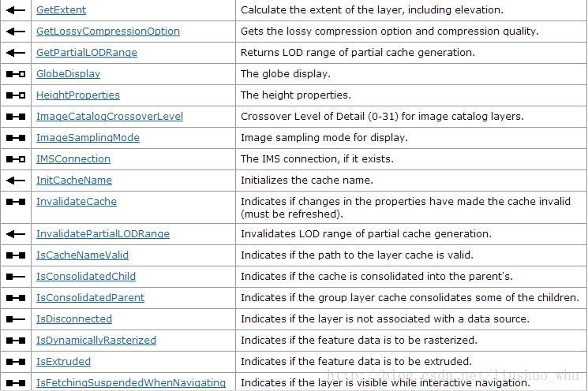588x391 pixels.
Task: Click the property icon beside HeightProperties
Action: click(x=16, y=95)
